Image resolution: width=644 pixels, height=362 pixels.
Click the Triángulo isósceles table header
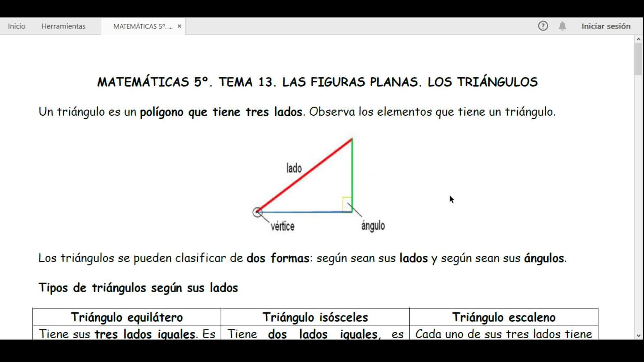[x=315, y=317]
